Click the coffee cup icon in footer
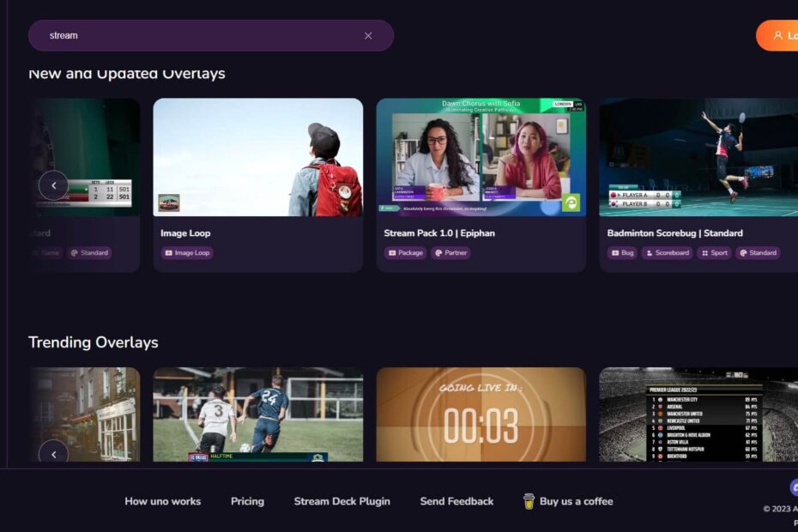Screen dimensions: 798x532 tap(529, 501)
